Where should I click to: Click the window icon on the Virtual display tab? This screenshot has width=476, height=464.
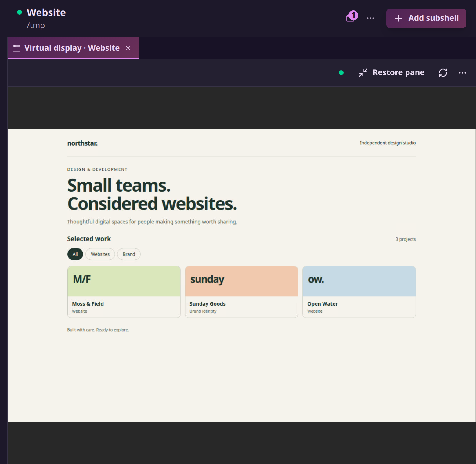(x=16, y=48)
